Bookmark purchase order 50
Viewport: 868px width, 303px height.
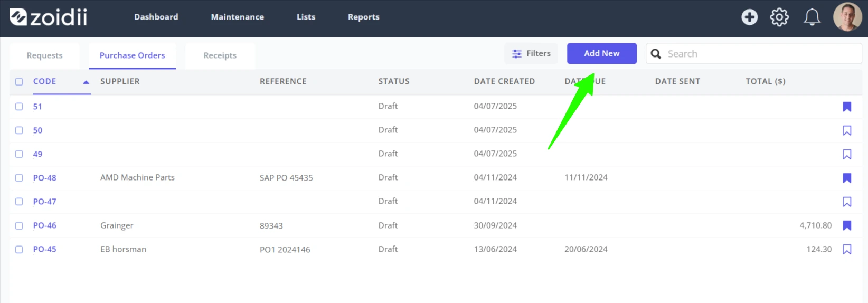pos(847,130)
